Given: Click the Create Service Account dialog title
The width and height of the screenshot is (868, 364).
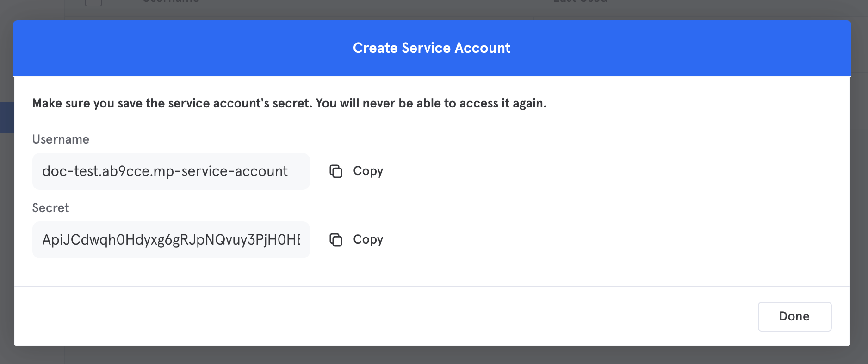Looking at the screenshot, I should (432, 48).
